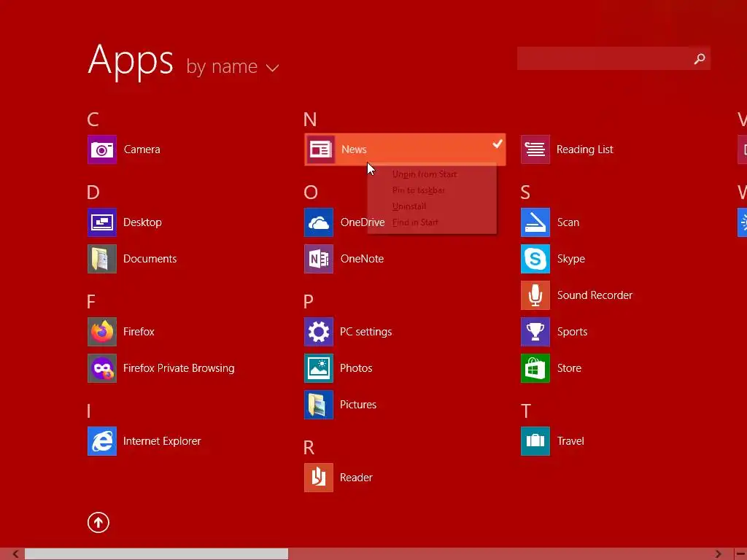Open the Store shopping bag icon
Viewport: 747px width, 560px height.
[x=535, y=368]
